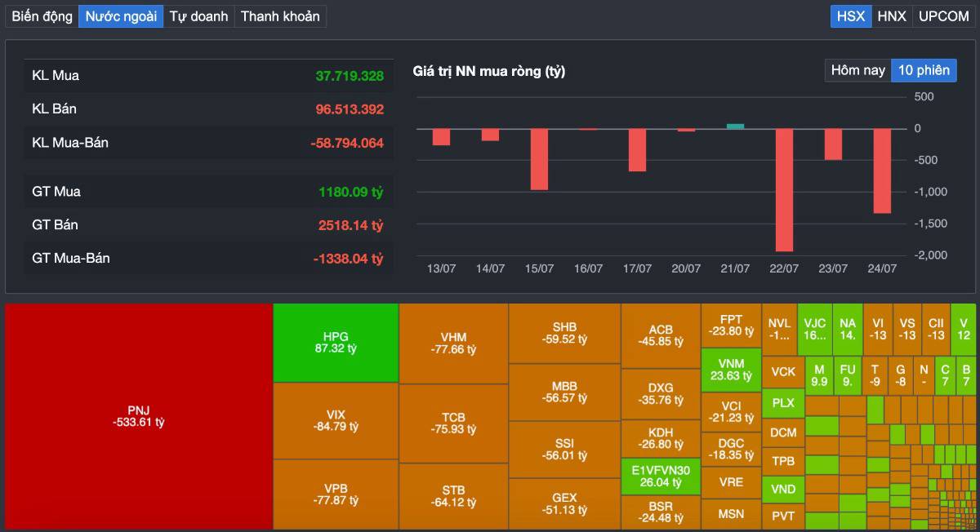Click the SHB -59.52 tỷ tile
This screenshot has height=532, width=980.
564,333
